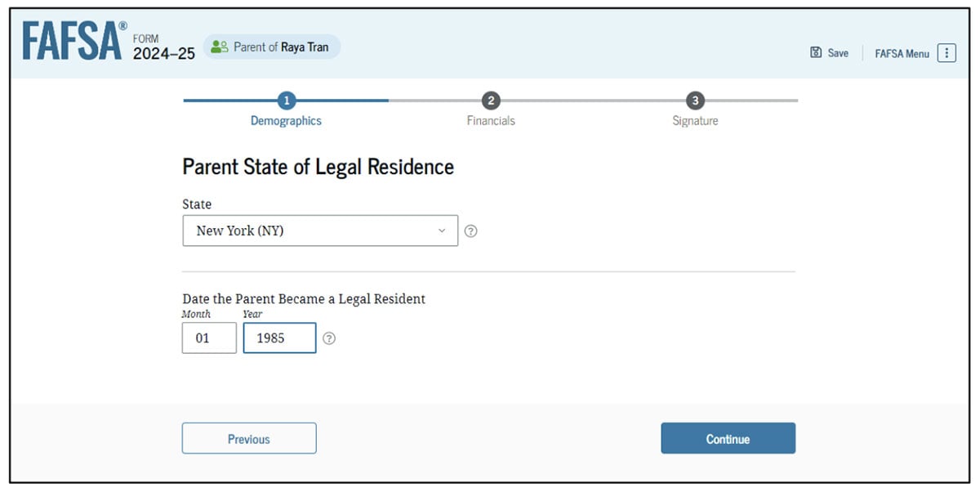Image resolution: width=980 pixels, height=497 pixels.
Task: Open the State dropdown showing New York (NY)
Action: (x=320, y=231)
